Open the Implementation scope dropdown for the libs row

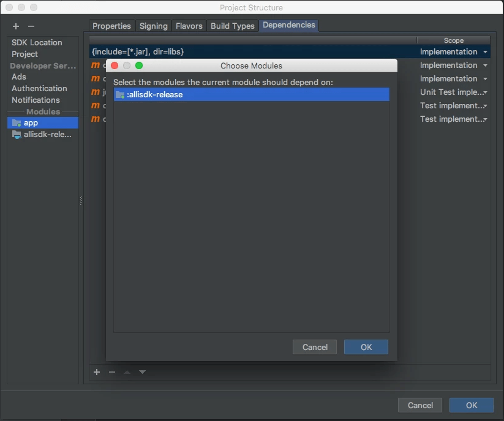click(x=483, y=52)
